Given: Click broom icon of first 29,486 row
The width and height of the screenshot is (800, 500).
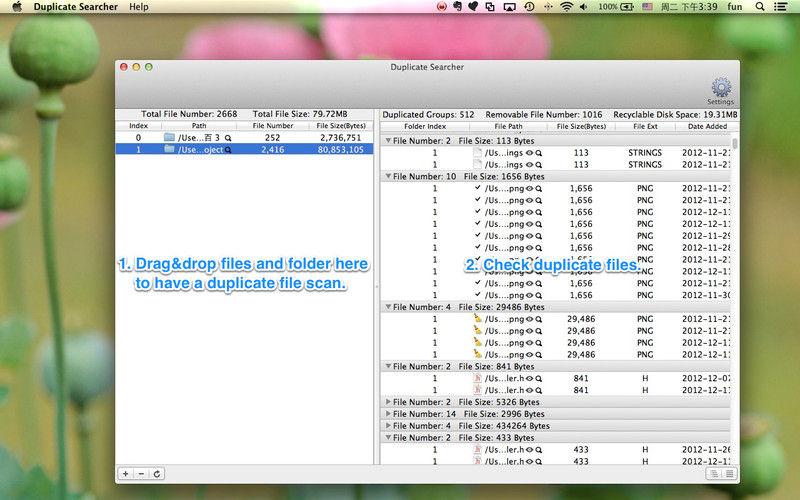Looking at the screenshot, I should (478, 318).
